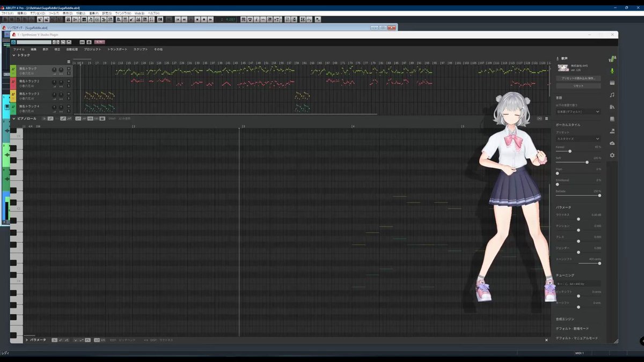Image resolution: width=644 pixels, height=362 pixels.
Task: Click ABILITY transport stop button
Action: pos(197,19)
